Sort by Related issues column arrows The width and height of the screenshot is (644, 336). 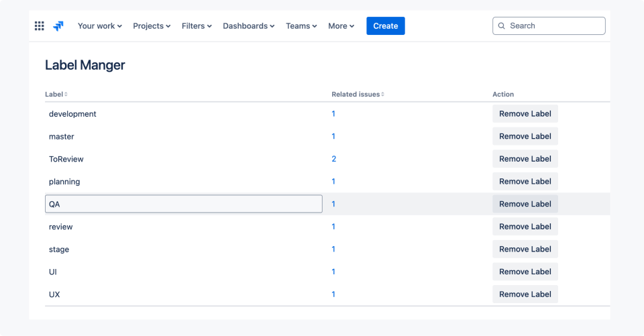pyautogui.click(x=383, y=95)
